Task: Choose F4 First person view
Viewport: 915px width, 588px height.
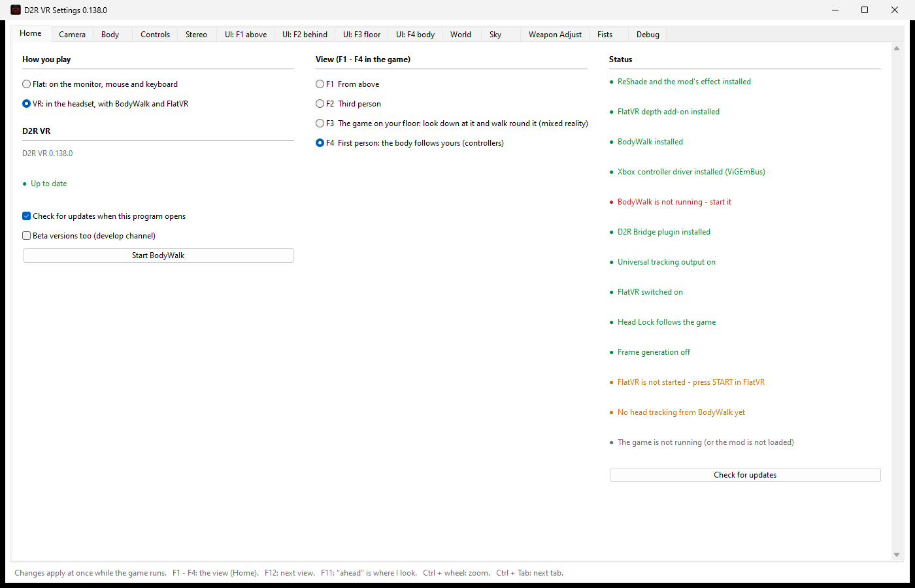Action: tap(410, 143)
